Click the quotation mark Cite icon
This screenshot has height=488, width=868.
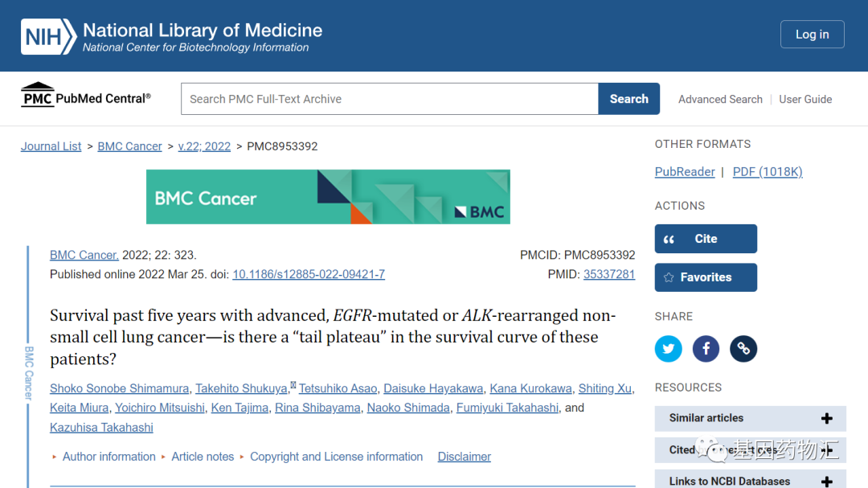669,240
